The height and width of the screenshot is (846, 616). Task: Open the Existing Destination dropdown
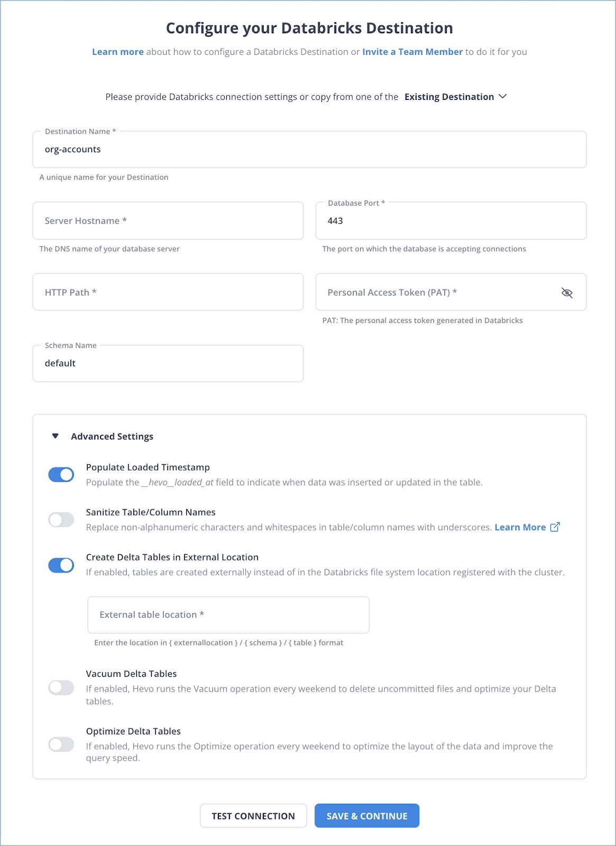coord(455,97)
